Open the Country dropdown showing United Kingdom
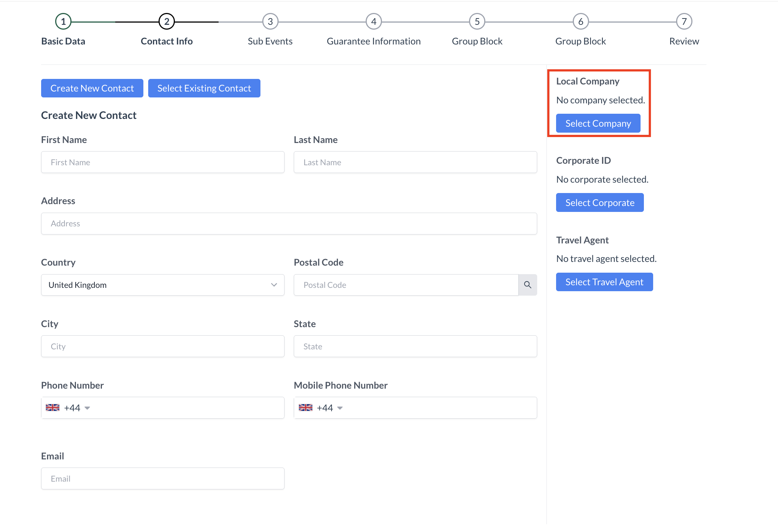 [x=163, y=285]
